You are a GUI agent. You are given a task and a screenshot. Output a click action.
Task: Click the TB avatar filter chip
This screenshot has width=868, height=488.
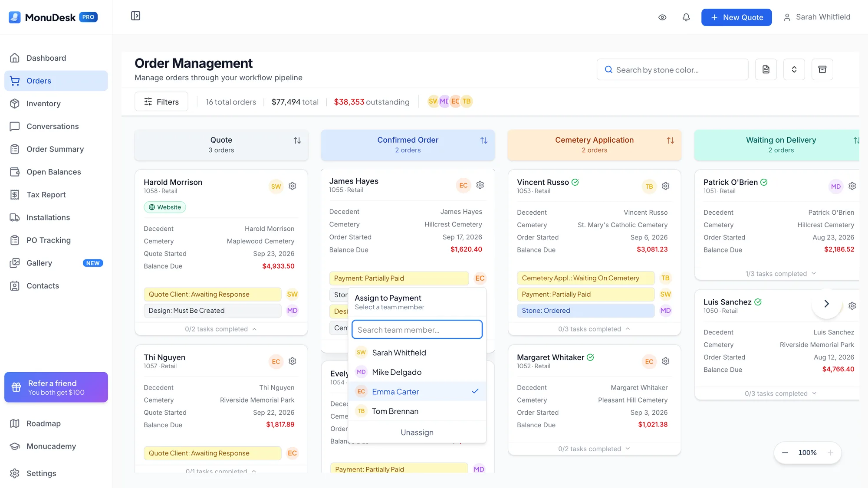tap(467, 102)
